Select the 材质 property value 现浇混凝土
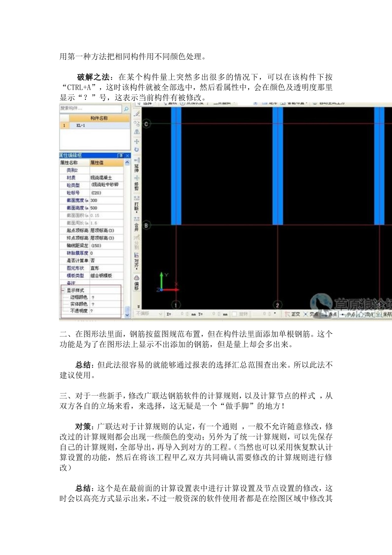Viewport: 392px width, 555px height. pyautogui.click(x=106, y=178)
